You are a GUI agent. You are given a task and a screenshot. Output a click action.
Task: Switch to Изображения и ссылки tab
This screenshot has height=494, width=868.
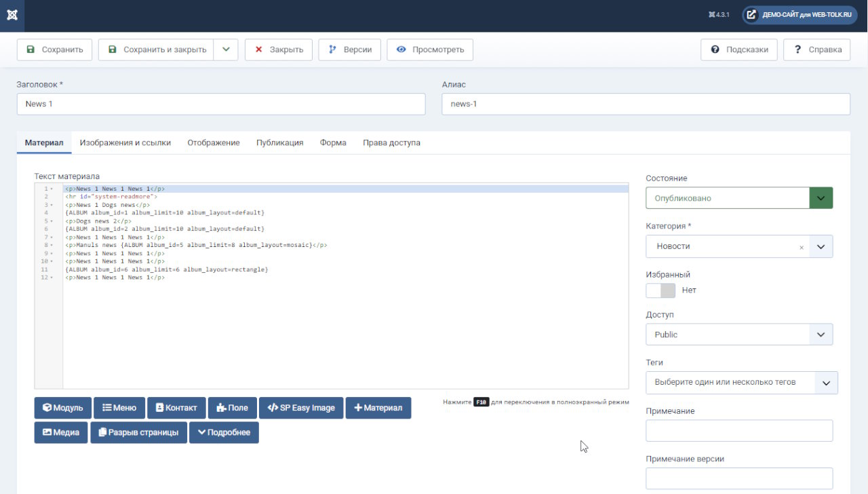[125, 143]
